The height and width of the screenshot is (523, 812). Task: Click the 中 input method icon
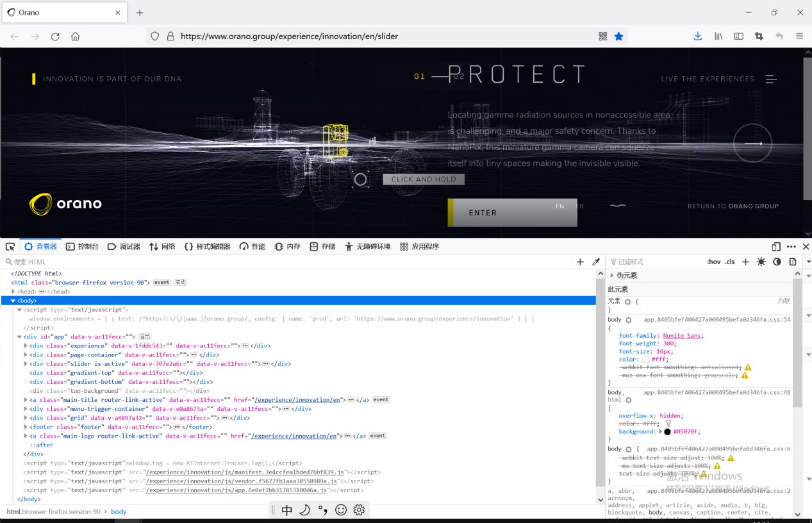coord(287,510)
